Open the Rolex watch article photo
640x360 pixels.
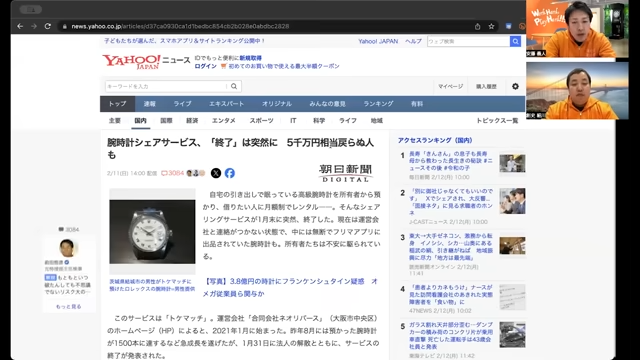pos(152,231)
